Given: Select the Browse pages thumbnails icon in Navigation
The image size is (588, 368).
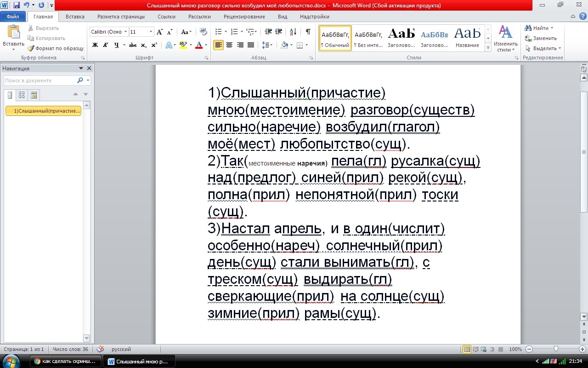Looking at the screenshot, I should tap(22, 95).
